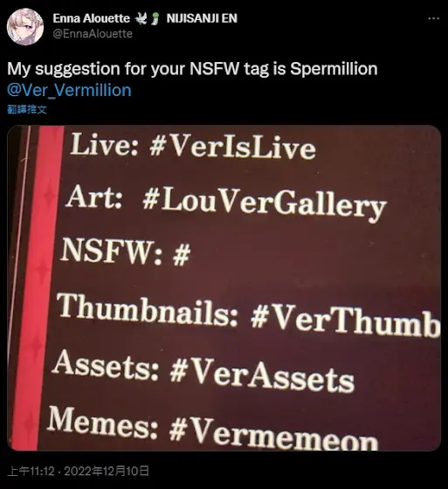The width and height of the screenshot is (448, 489).
Task: Click #VerThumb text in the photo
Action: click(345, 320)
